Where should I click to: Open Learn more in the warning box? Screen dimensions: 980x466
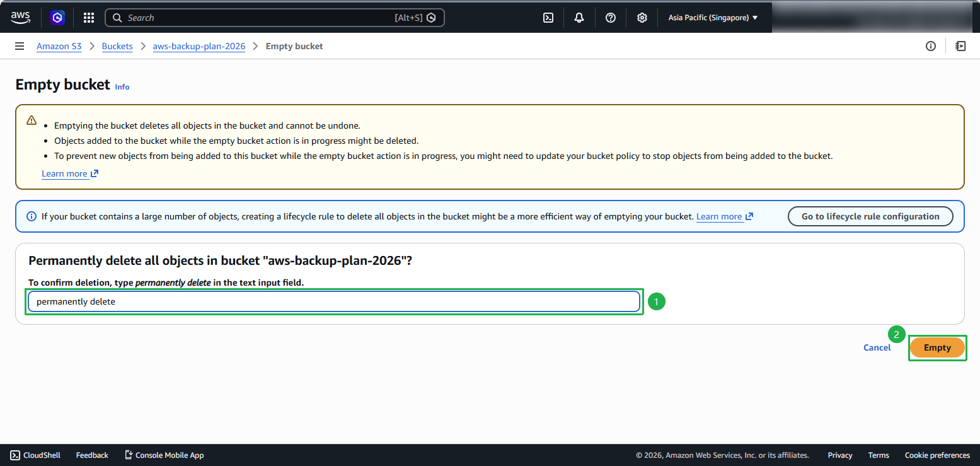[70, 173]
